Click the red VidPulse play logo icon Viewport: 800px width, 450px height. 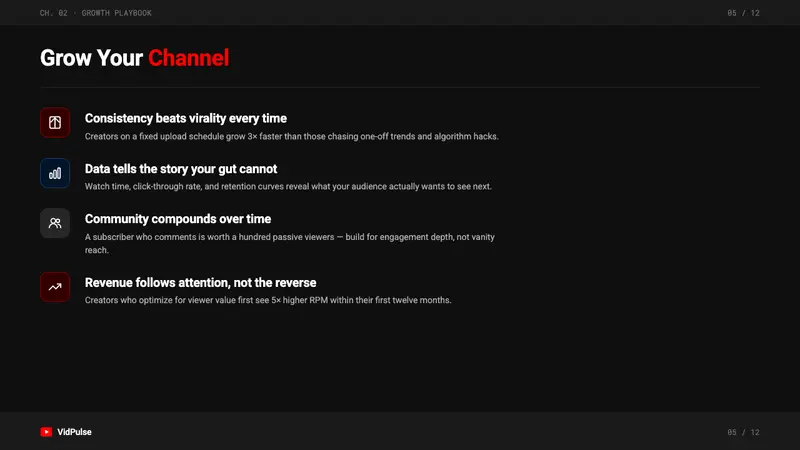pyautogui.click(x=46, y=432)
